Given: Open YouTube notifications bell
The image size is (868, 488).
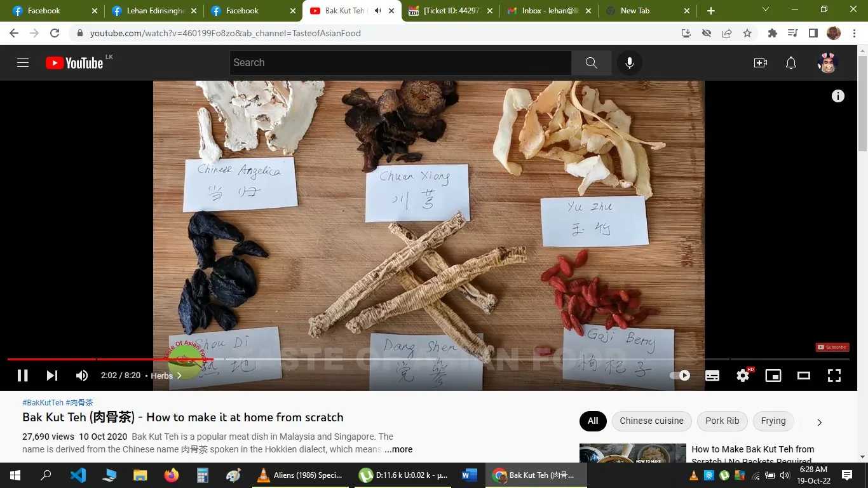Looking at the screenshot, I should 790,62.
